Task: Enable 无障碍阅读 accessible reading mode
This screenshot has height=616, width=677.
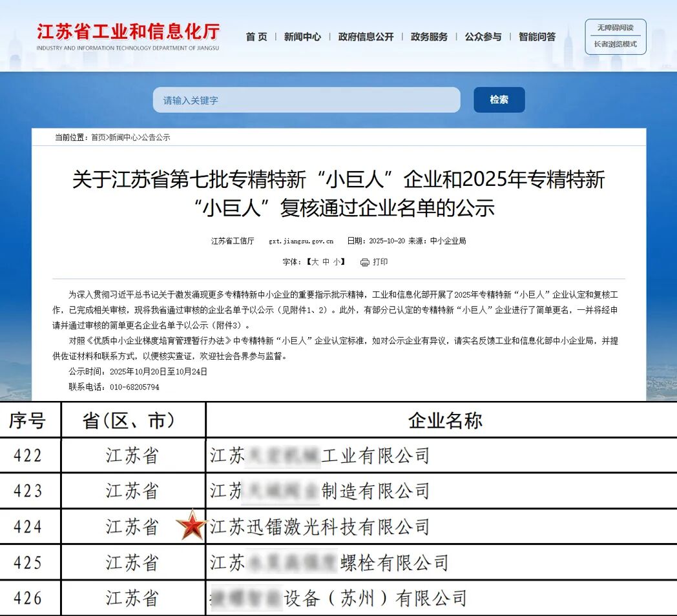Action: [x=614, y=28]
